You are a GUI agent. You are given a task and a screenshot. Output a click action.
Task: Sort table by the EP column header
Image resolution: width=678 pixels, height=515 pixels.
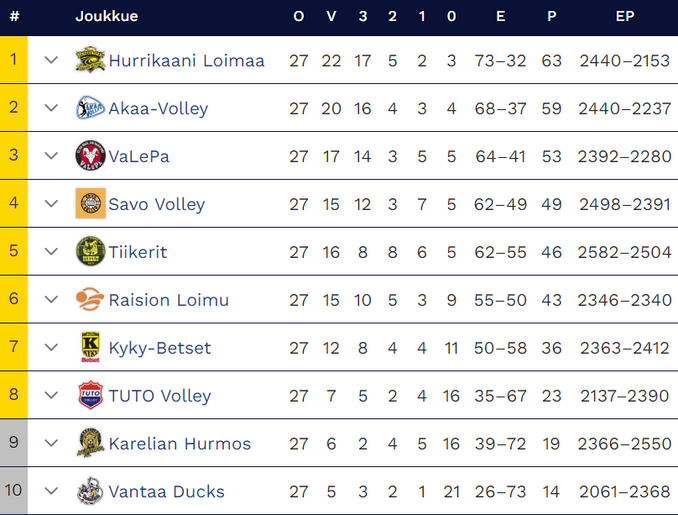point(624,16)
